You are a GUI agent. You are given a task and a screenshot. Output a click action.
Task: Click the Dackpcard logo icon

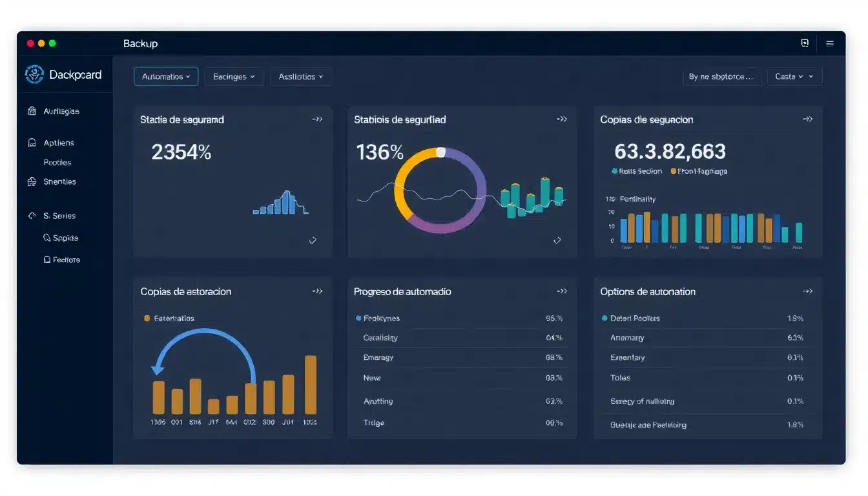click(34, 74)
